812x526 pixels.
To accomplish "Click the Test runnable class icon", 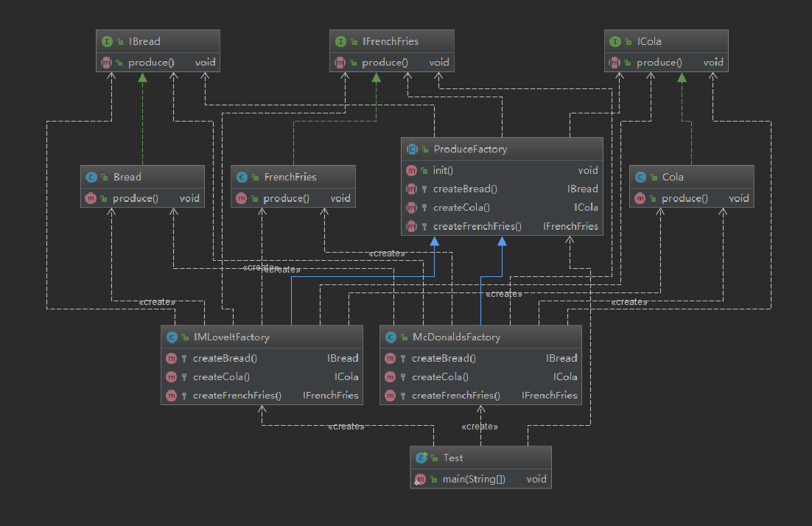I will 421,457.
